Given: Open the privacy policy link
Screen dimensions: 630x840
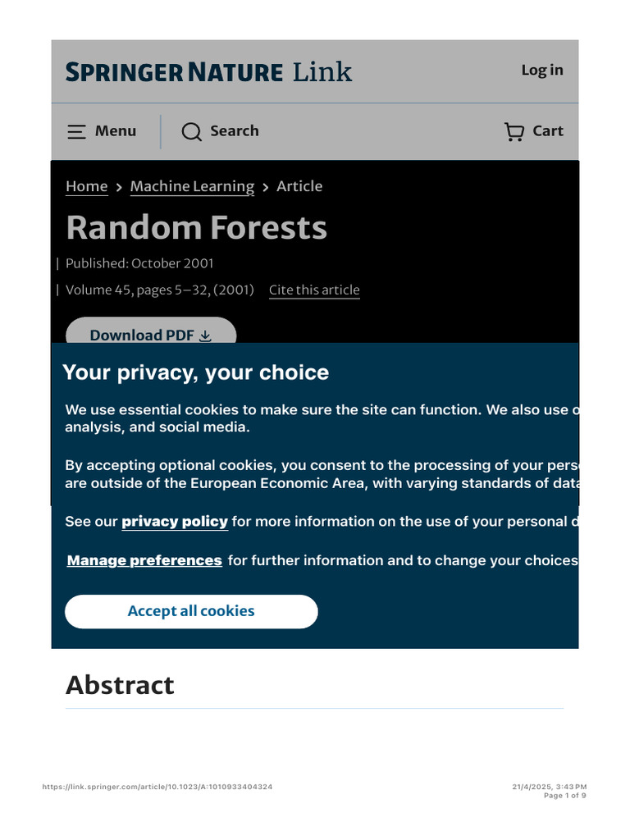Looking at the screenshot, I should click(175, 522).
